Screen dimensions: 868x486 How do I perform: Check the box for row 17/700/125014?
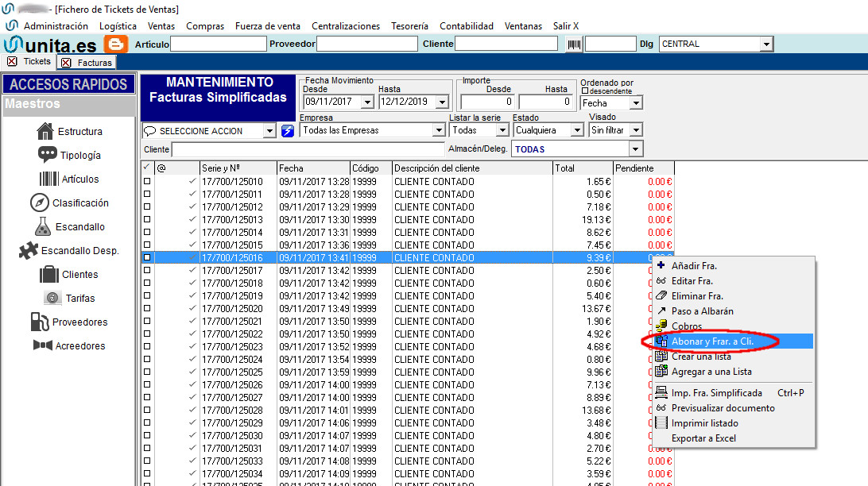(147, 232)
